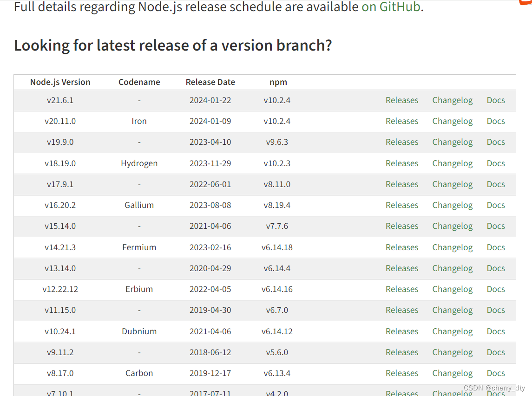The height and width of the screenshot is (396, 532).
Task: Click the Dubnium codename cell
Action: (139, 331)
